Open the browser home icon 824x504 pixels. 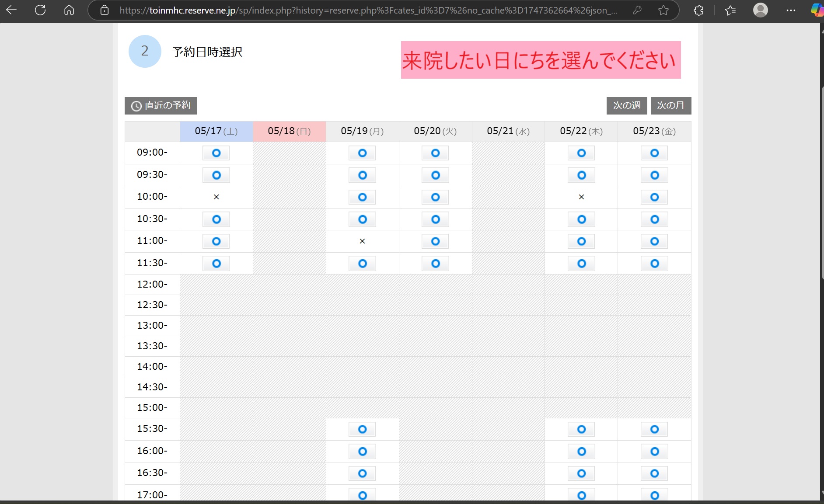click(69, 10)
